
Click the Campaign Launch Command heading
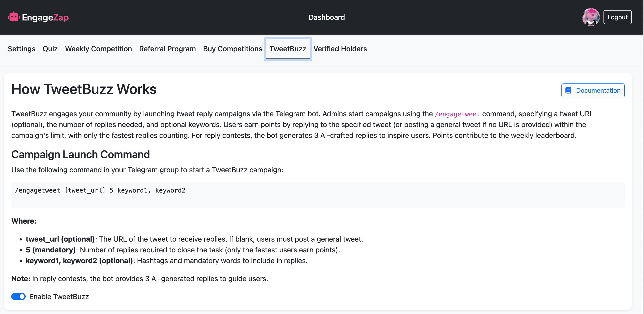coord(81,154)
